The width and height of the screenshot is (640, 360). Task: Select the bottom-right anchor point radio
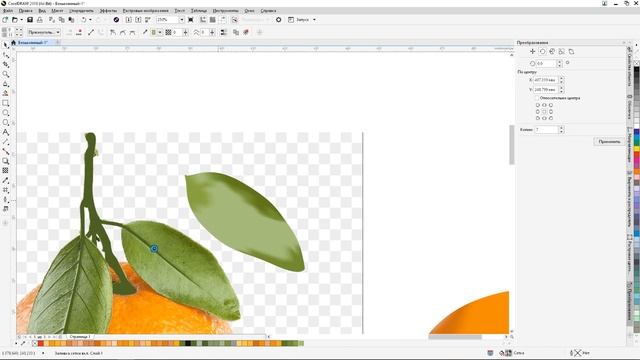click(x=551, y=118)
